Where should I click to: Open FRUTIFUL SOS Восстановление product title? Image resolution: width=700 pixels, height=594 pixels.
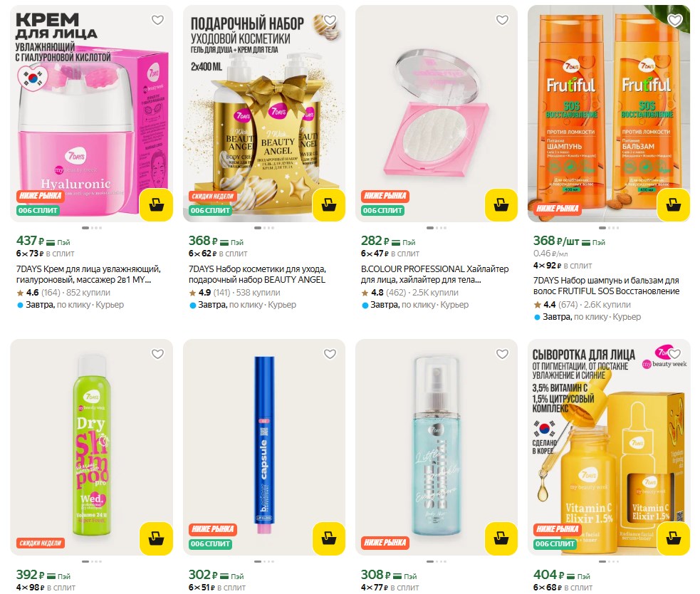606,286
